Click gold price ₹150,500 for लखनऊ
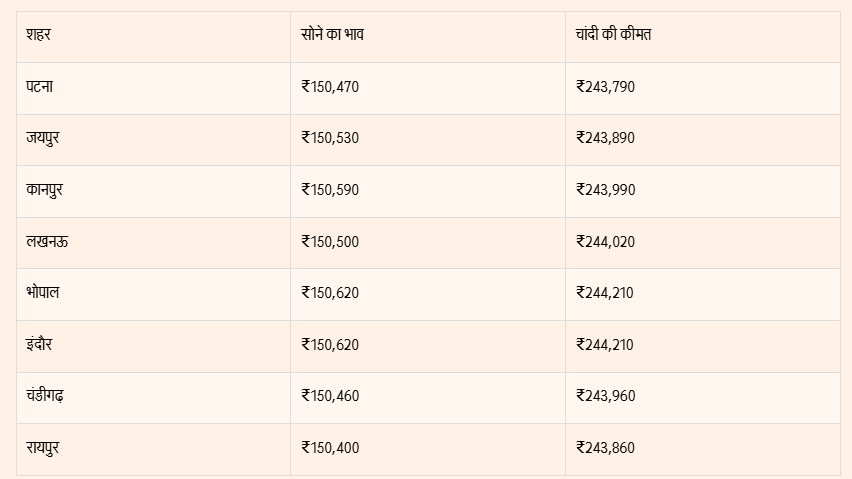Viewport: 852px width, 479px height. click(x=330, y=242)
